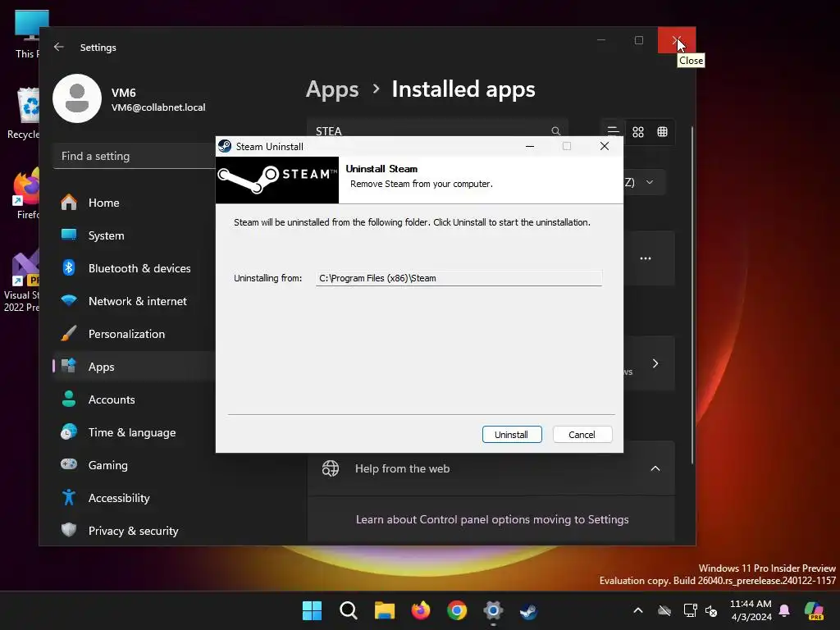Maximize the Settings window
The height and width of the screenshot is (630, 840).
pos(639,40)
